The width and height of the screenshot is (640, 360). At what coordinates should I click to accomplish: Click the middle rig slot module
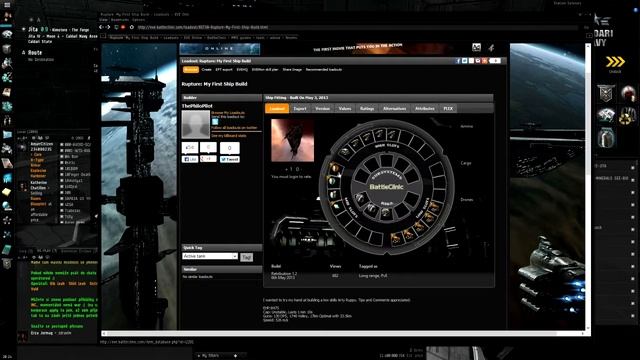(x=371, y=209)
